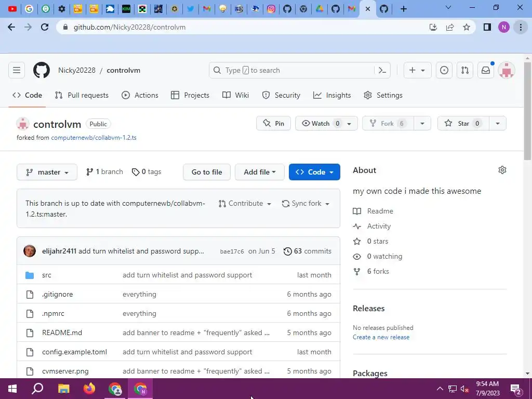Open the README.md file
532x399 pixels.
62,333
